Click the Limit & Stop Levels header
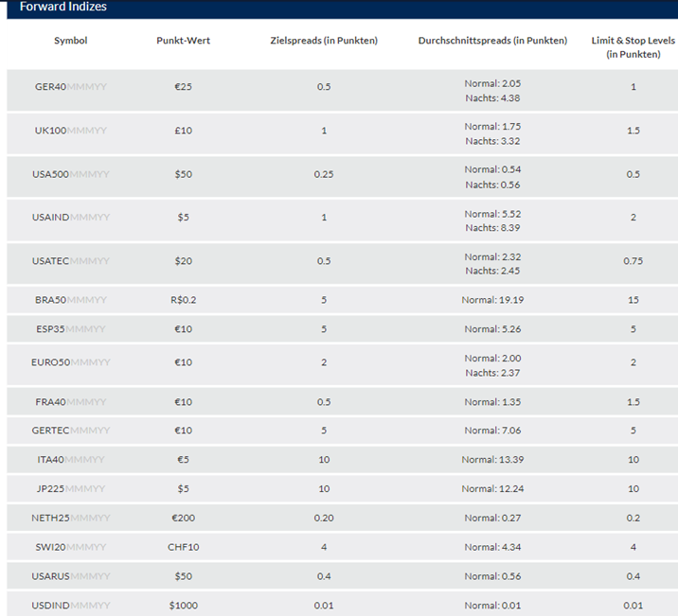Viewport: 678px width, 616px height. pyautogui.click(x=633, y=47)
